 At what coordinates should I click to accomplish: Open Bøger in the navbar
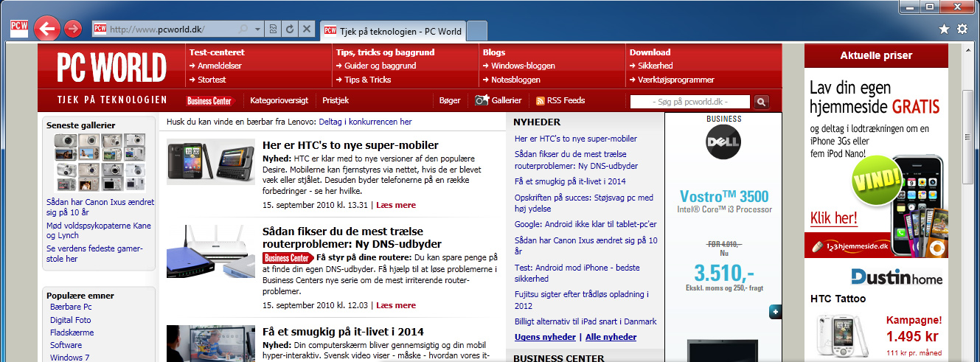pyautogui.click(x=449, y=100)
